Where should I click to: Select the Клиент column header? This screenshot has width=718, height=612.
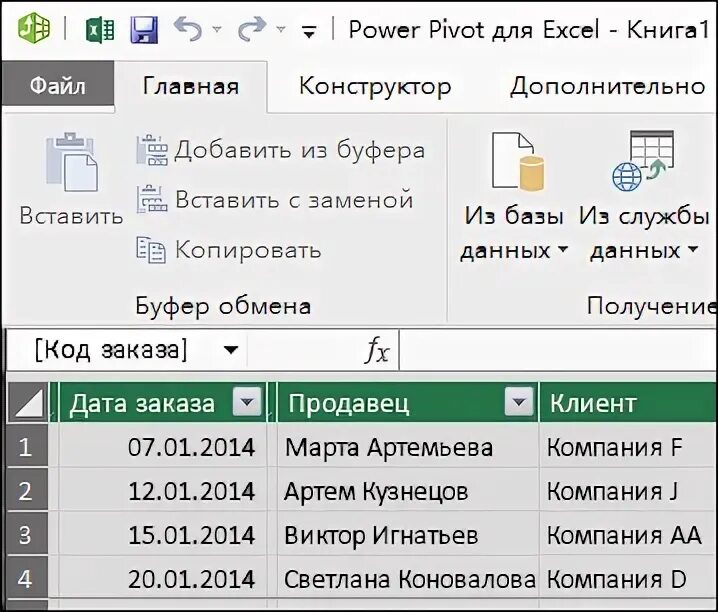(x=628, y=403)
